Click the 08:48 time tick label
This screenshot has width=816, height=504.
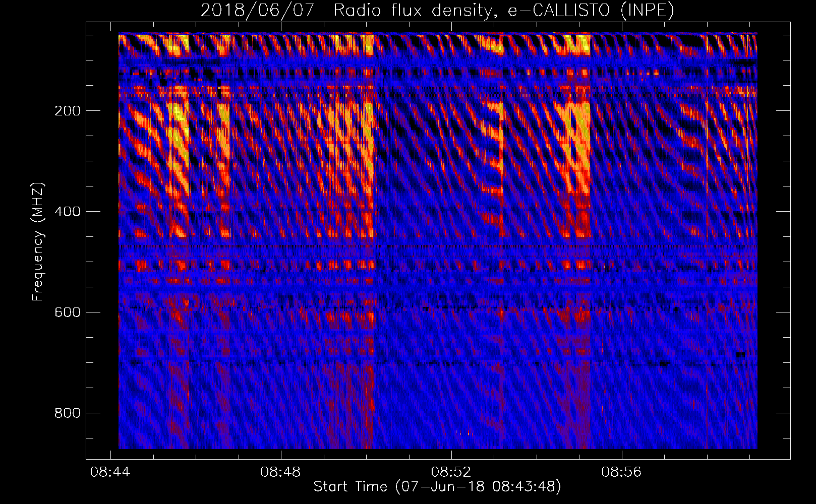[x=280, y=472]
